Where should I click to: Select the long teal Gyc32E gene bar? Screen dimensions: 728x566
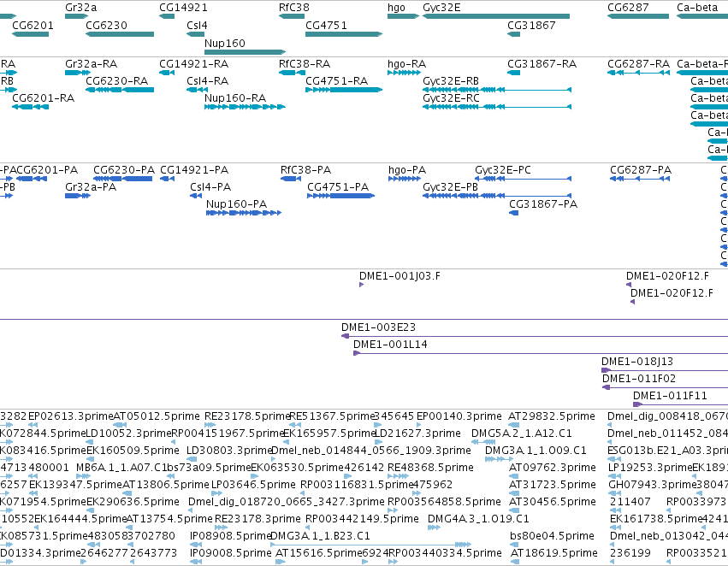coord(496,16)
